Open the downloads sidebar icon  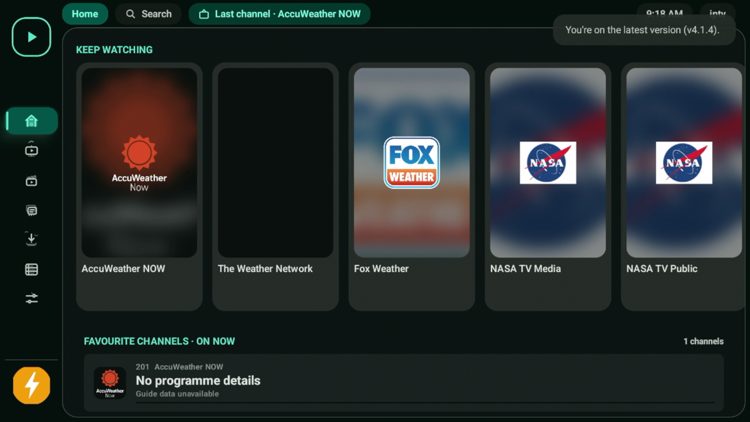tap(32, 239)
